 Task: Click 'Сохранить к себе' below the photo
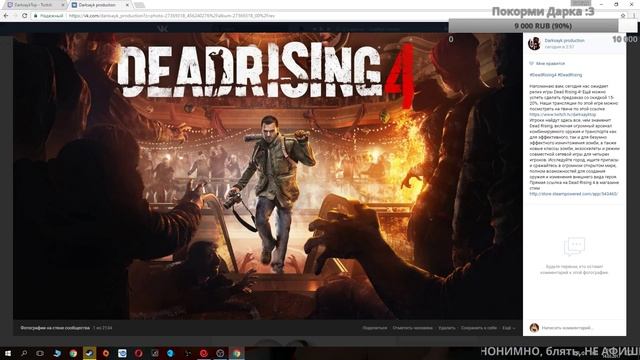(x=479, y=328)
